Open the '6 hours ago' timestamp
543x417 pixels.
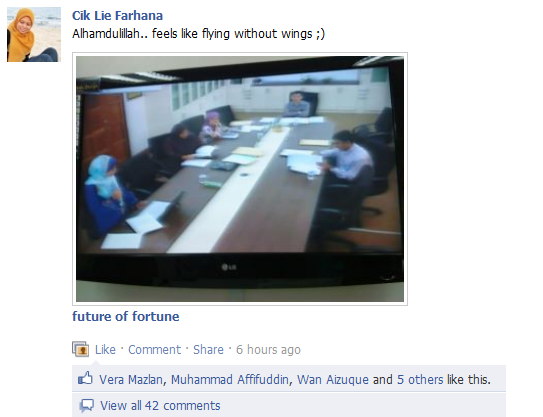coord(268,349)
